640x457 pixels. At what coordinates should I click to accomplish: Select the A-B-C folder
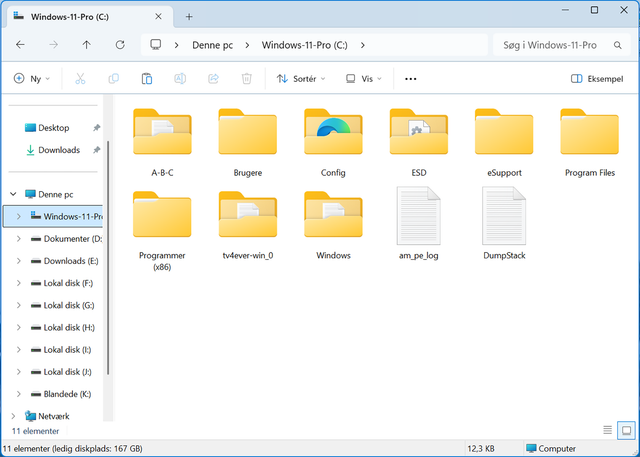[162, 143]
